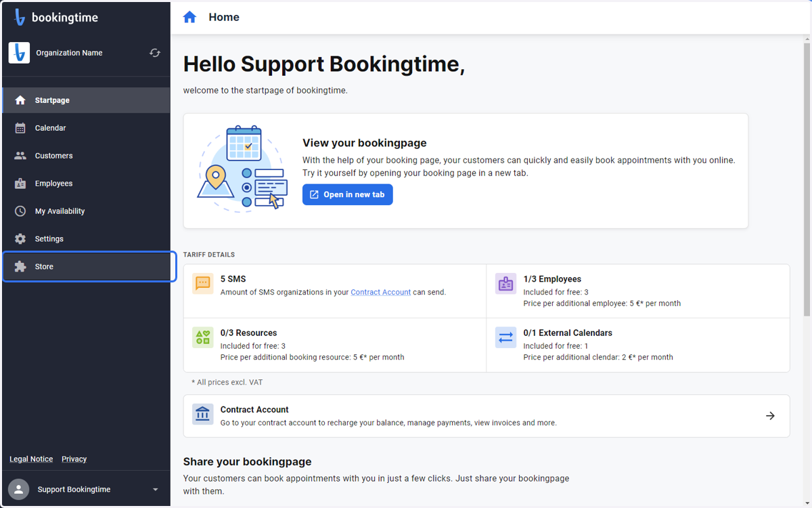Viewport: 812px width, 508px height.
Task: Click the user avatar at sidebar bottom
Action: pyautogui.click(x=18, y=489)
